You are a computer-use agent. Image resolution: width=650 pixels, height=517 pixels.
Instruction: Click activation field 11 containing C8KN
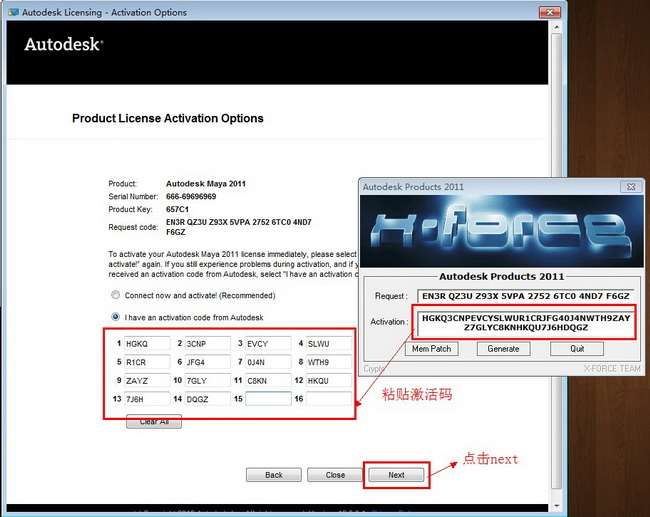coord(268,380)
